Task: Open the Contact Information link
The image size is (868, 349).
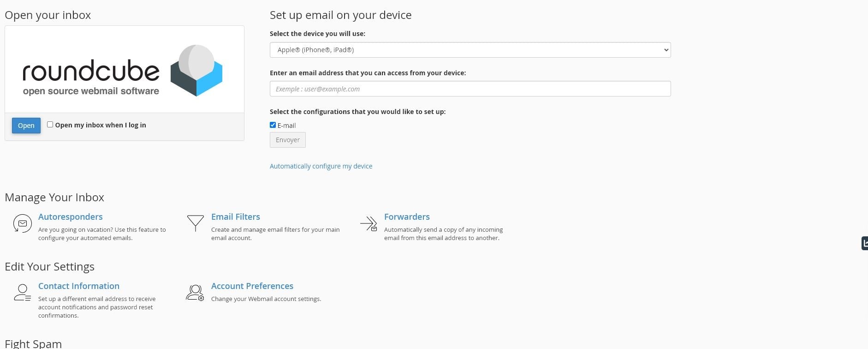Action: [79, 286]
